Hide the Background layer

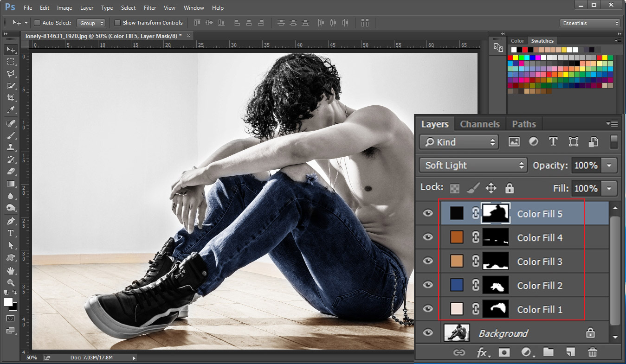coord(428,333)
